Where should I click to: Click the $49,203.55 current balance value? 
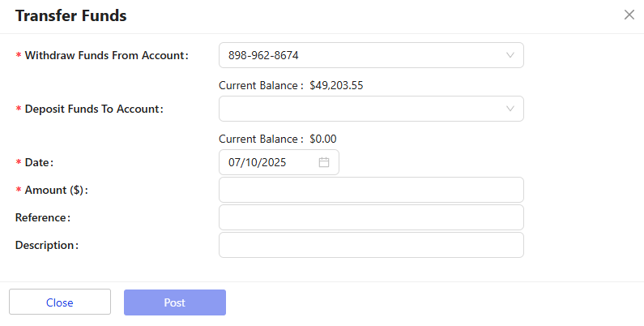[336, 85]
